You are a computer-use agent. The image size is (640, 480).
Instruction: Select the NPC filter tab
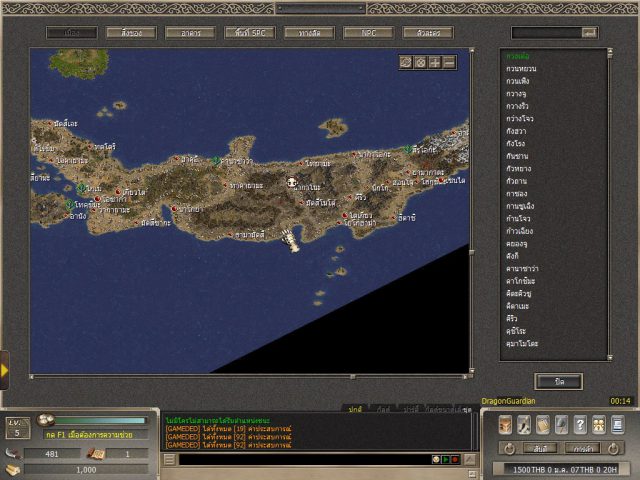coord(368,33)
